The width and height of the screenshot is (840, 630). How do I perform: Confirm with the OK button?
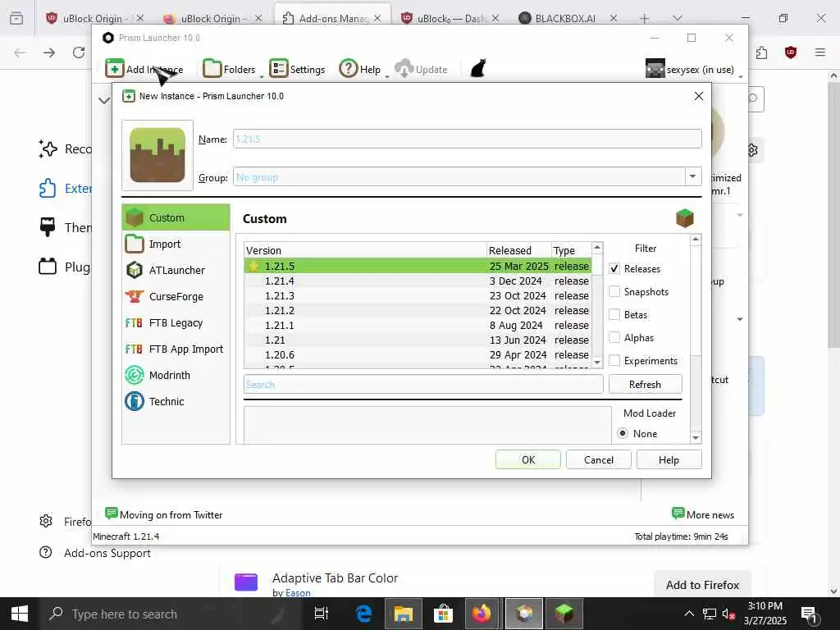(x=528, y=459)
